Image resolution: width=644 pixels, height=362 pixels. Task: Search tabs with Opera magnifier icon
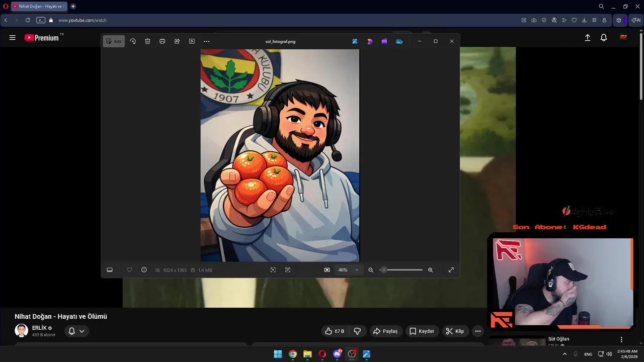pyautogui.click(x=601, y=7)
